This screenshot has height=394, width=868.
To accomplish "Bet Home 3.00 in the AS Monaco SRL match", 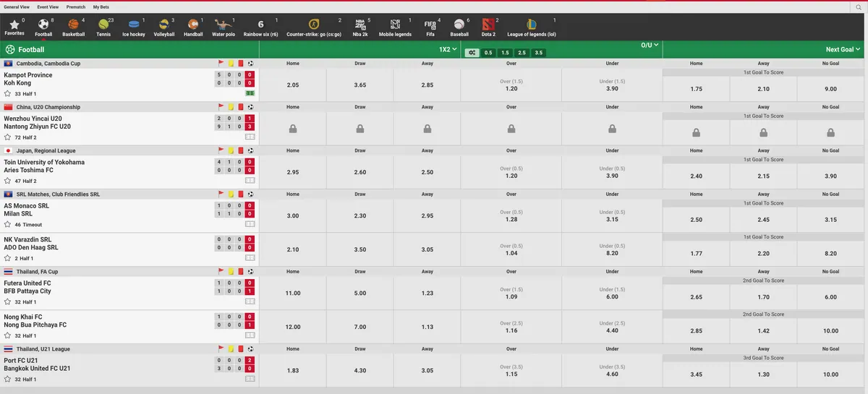I will point(293,216).
